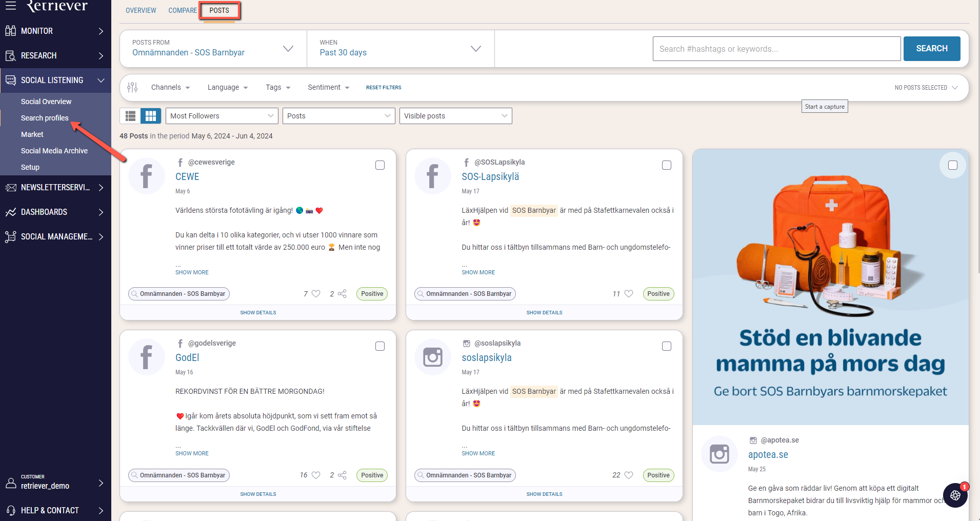Click the Social Listening sidebar icon
This screenshot has height=521, width=980.
[x=11, y=80]
